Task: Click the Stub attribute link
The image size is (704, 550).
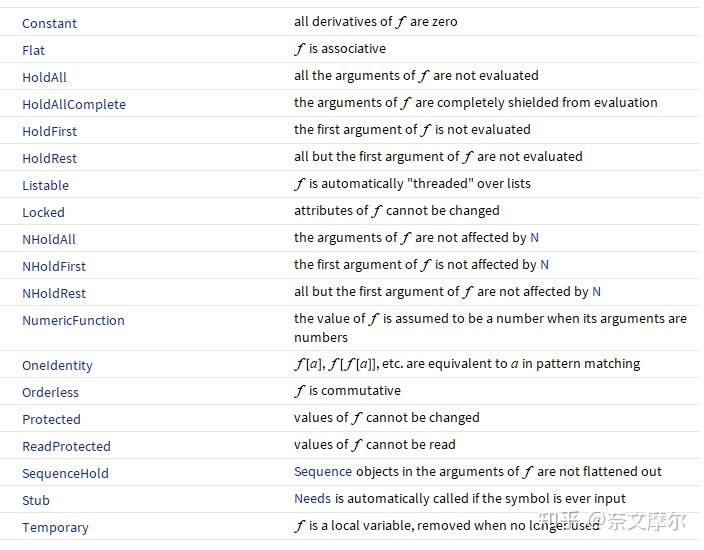Action: (36, 501)
